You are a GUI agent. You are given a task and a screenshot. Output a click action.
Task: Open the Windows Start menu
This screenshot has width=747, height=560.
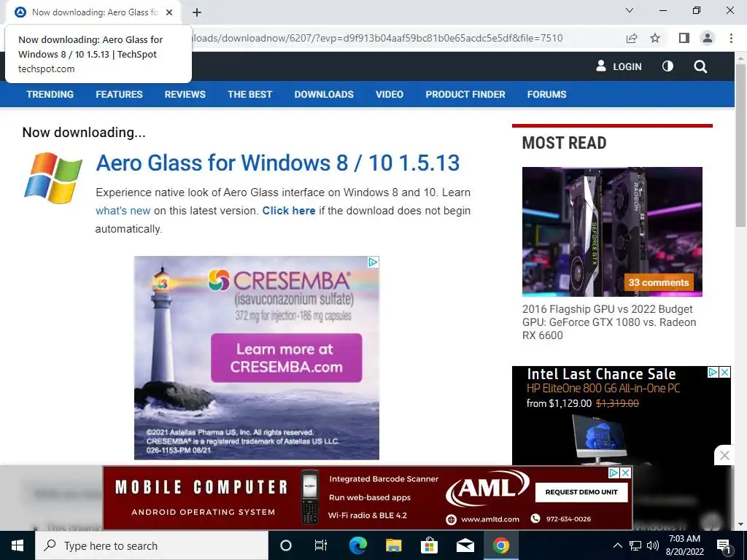[18, 545]
